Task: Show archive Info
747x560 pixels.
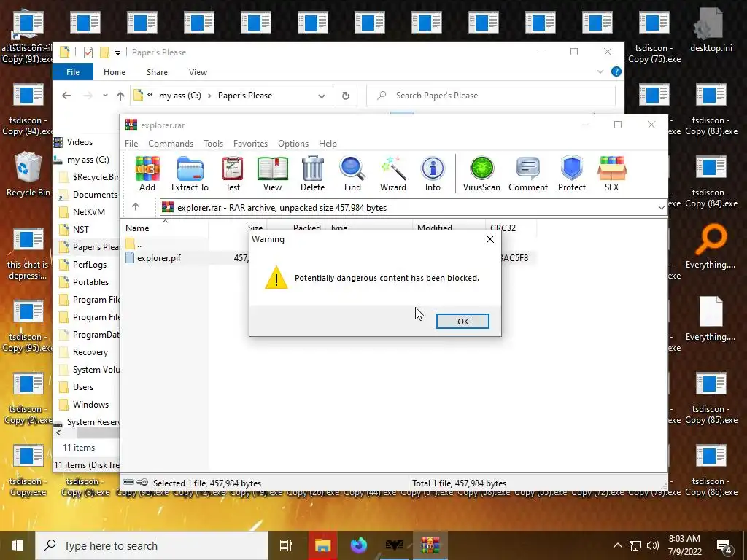Action: click(433, 174)
